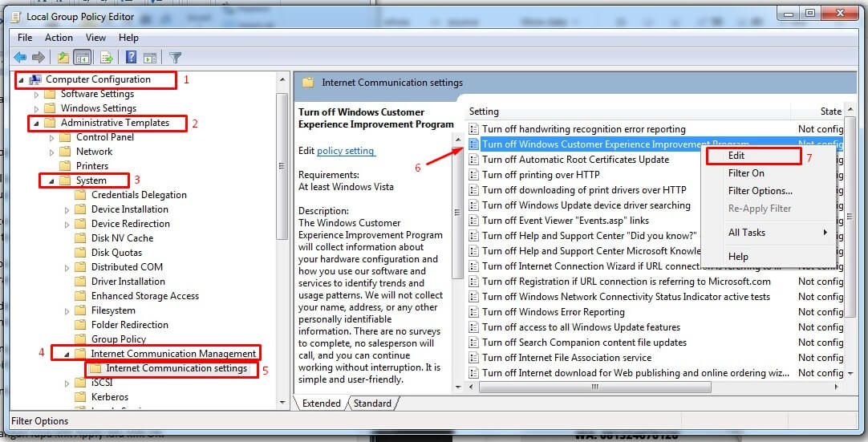Collapse Internet Communication Management node
This screenshot has width=868, height=442.
pos(67,355)
